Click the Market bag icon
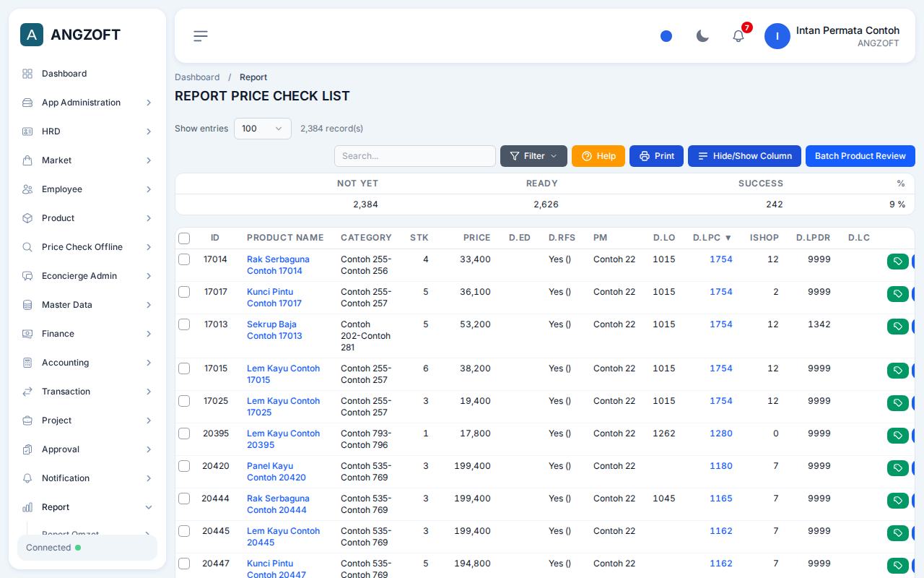The width and height of the screenshot is (924, 578). click(x=27, y=160)
